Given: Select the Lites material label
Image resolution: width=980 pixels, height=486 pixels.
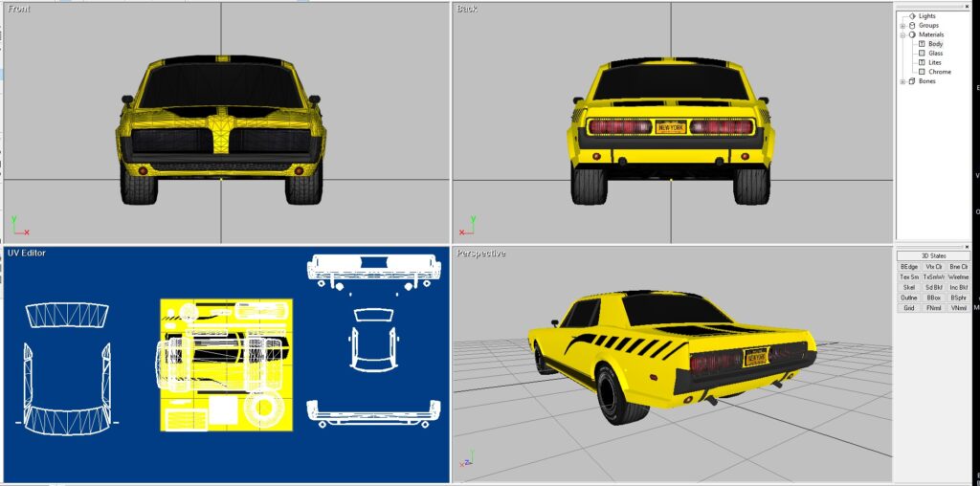Looking at the screenshot, I should pos(935,63).
